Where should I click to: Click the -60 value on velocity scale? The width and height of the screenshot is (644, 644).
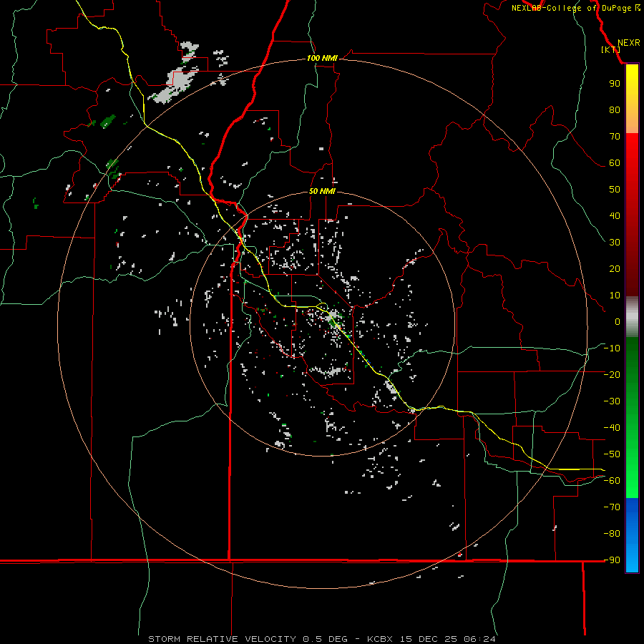612,481
